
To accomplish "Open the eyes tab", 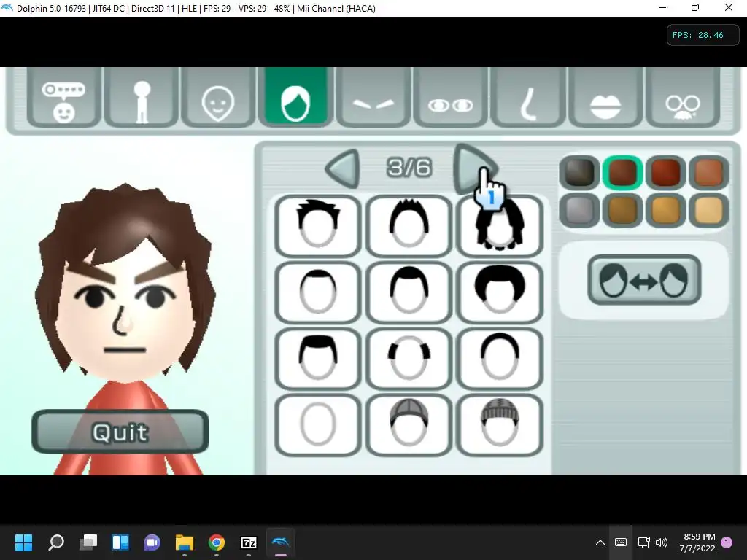I will point(450,97).
